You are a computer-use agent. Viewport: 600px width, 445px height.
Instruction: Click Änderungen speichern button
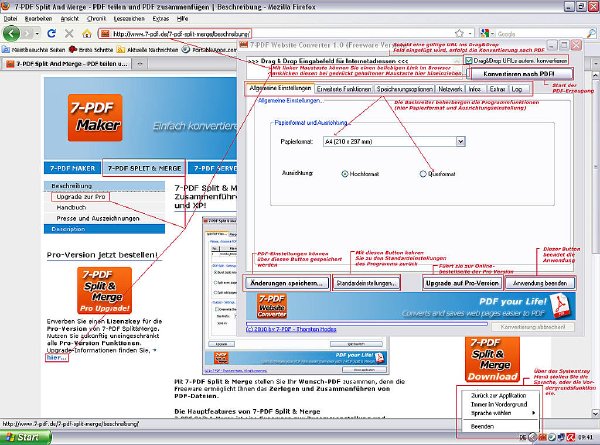(287, 284)
